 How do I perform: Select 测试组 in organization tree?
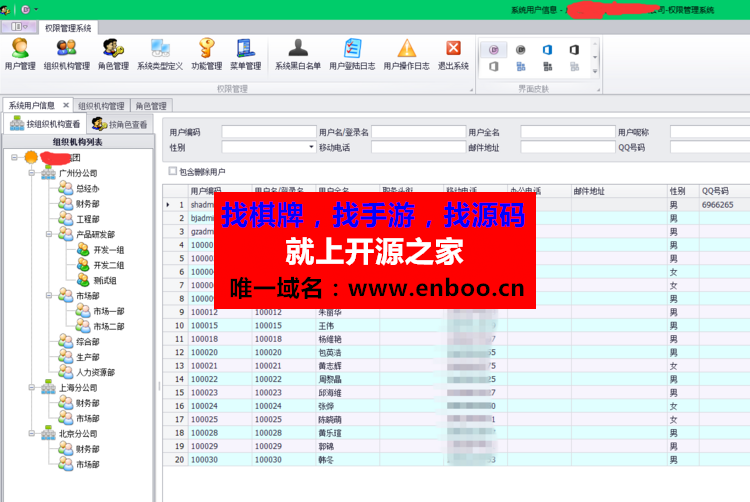pos(105,281)
